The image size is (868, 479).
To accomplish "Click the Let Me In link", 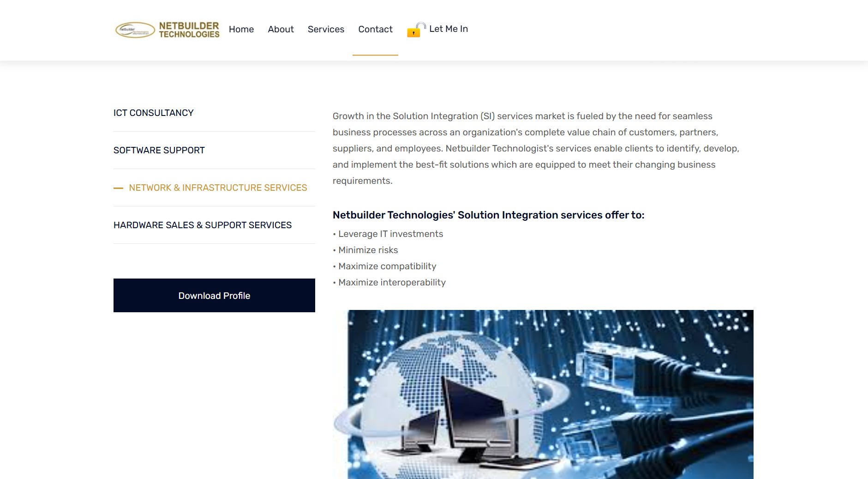I will (x=448, y=29).
